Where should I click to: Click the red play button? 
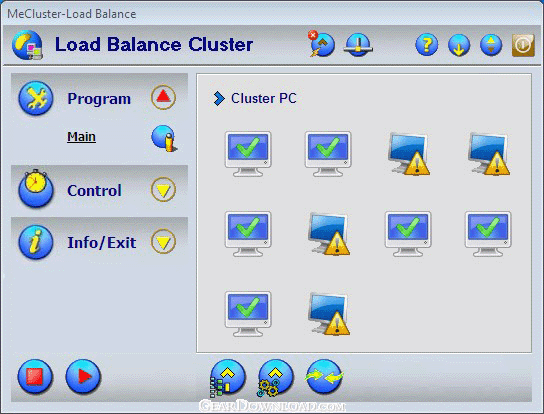pos(83,377)
